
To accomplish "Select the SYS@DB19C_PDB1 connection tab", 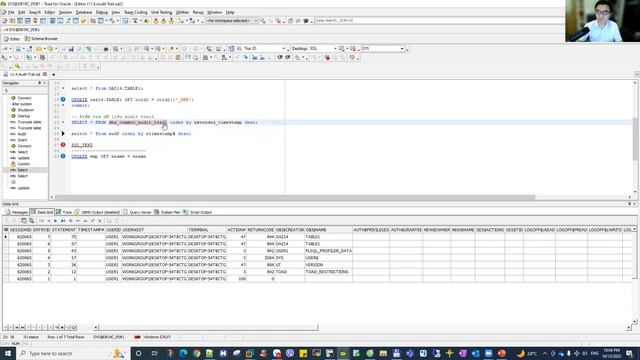I will click(21, 30).
